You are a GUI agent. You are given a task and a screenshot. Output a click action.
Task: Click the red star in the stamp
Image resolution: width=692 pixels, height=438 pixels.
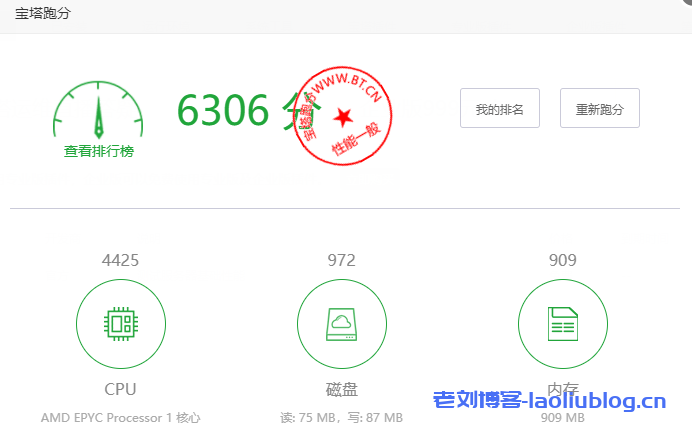(344, 117)
